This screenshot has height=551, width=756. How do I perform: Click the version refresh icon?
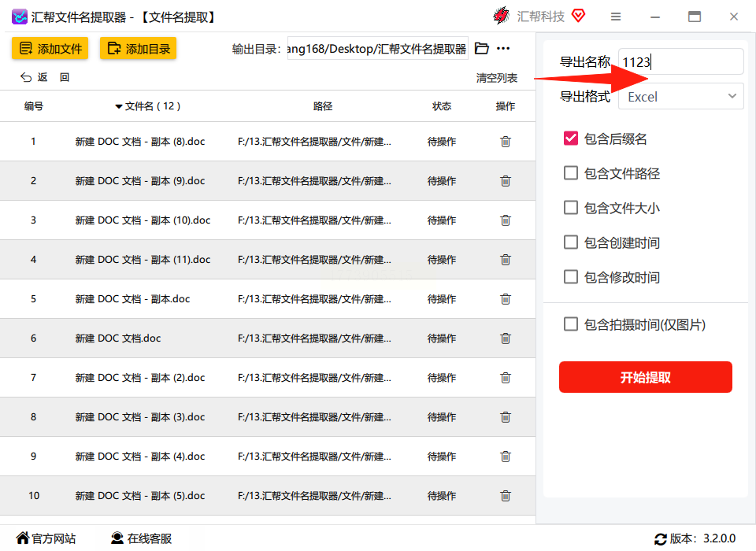[660, 539]
